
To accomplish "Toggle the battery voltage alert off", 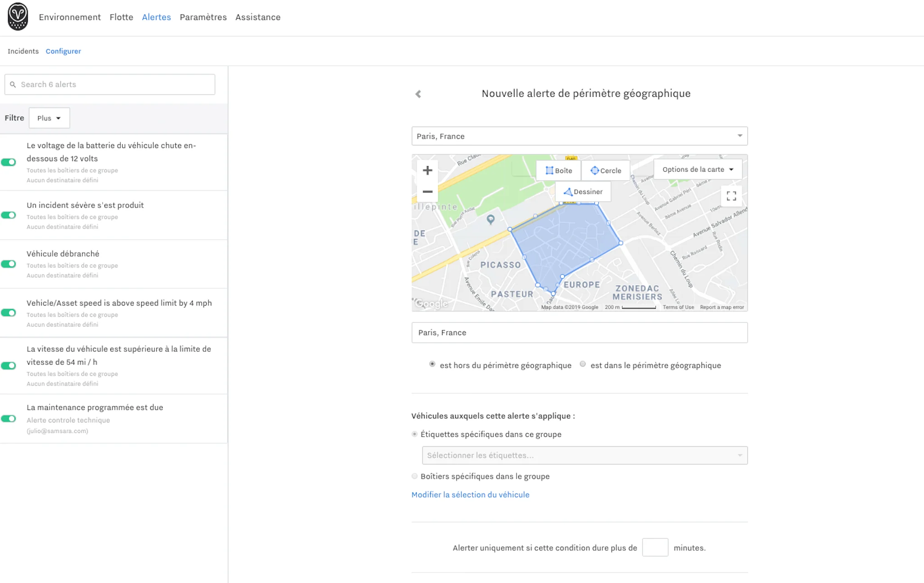I will coord(9,163).
